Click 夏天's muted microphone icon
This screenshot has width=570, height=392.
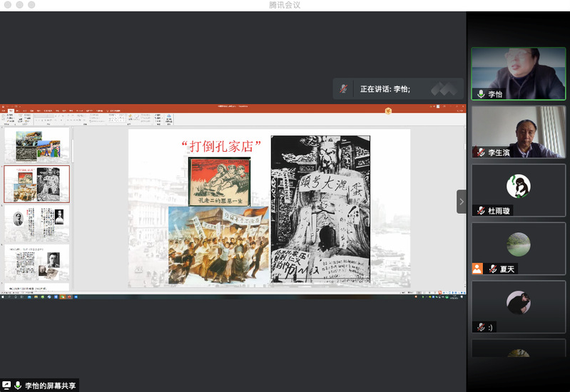coord(492,269)
